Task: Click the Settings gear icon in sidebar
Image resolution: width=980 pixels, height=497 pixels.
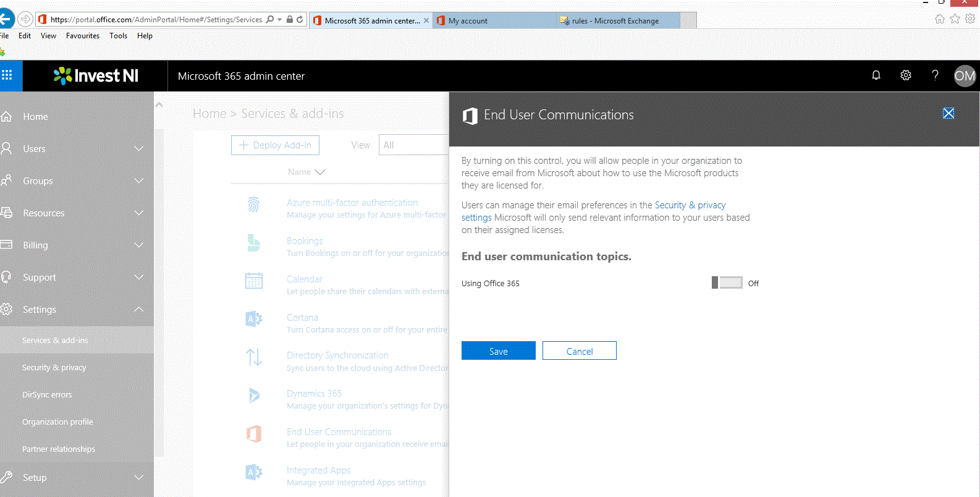Action: pyautogui.click(x=6, y=310)
